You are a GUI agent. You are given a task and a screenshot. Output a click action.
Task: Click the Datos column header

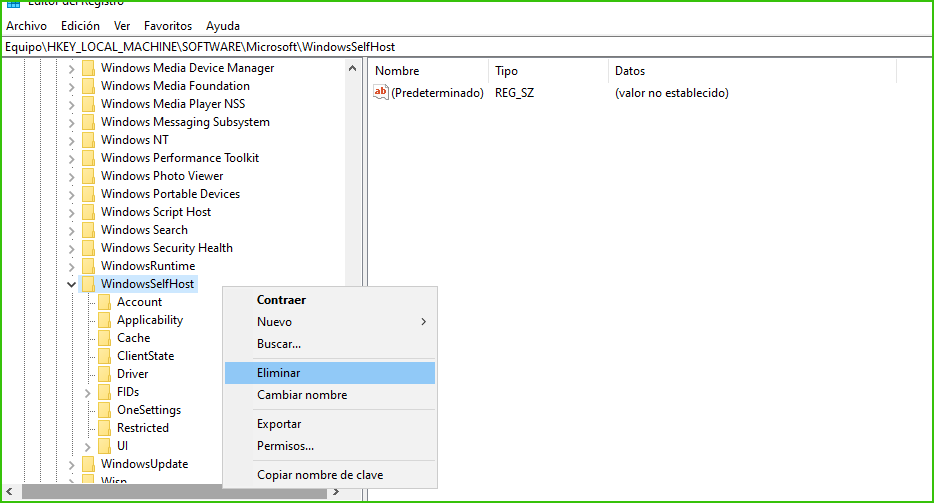tap(752, 71)
